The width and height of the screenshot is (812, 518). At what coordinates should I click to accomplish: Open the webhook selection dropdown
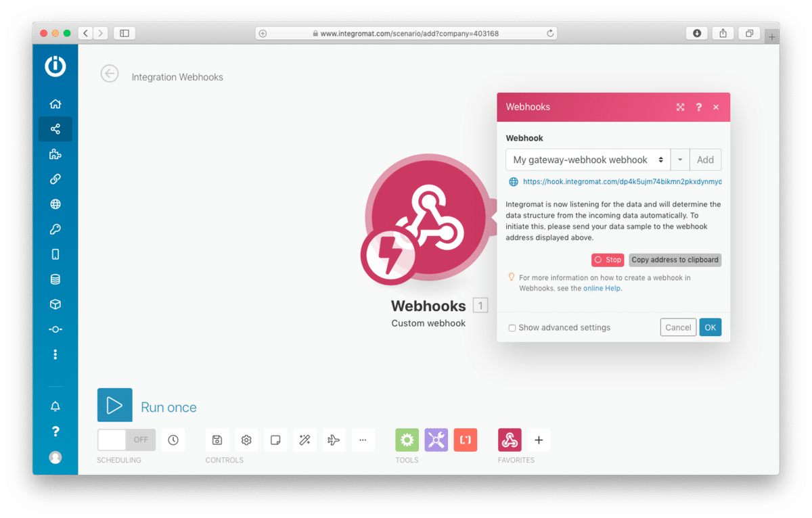pos(587,160)
